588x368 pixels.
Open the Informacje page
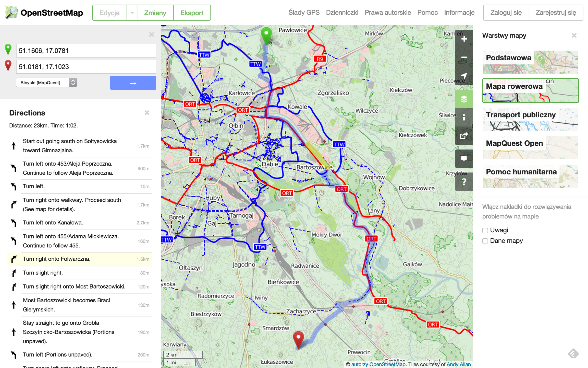(x=459, y=13)
